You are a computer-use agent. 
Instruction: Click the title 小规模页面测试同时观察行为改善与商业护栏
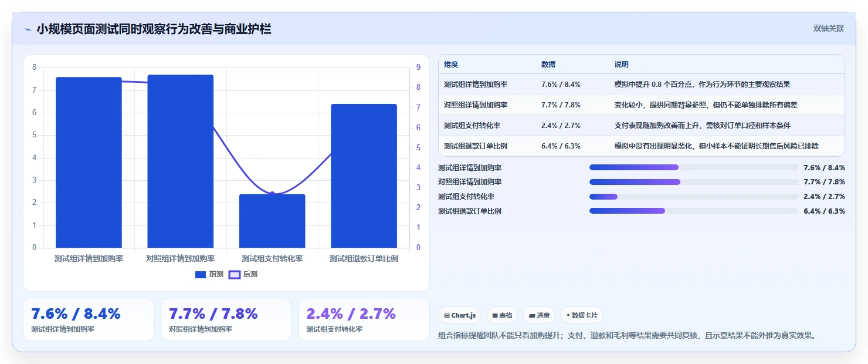(x=154, y=29)
